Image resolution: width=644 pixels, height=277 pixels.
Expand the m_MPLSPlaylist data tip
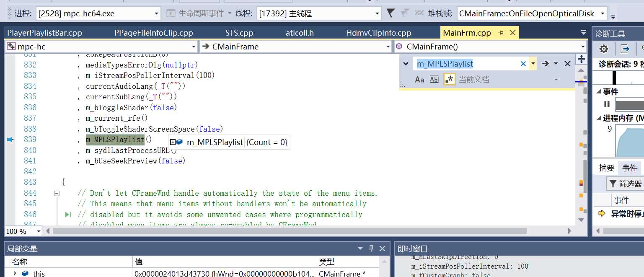tap(172, 142)
